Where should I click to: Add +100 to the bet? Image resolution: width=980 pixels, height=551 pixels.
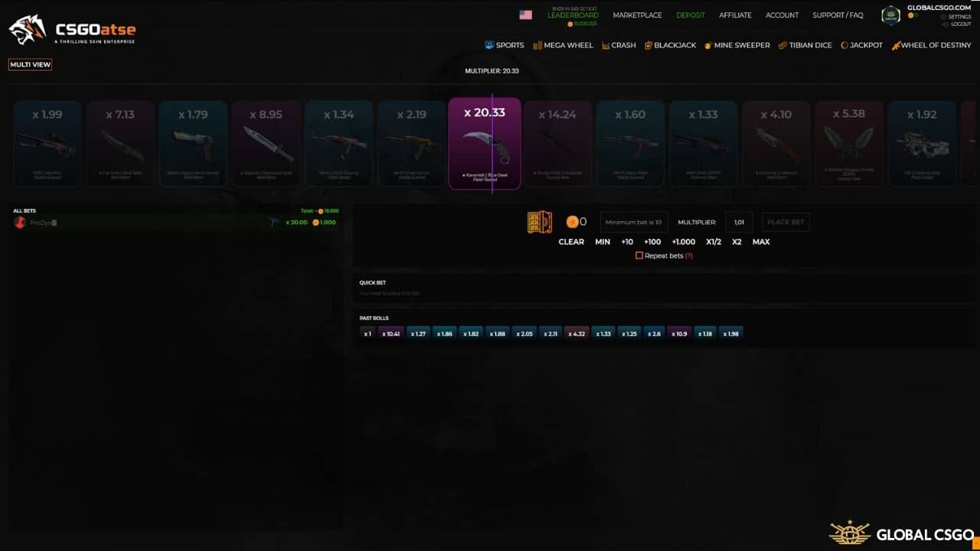[x=652, y=242]
